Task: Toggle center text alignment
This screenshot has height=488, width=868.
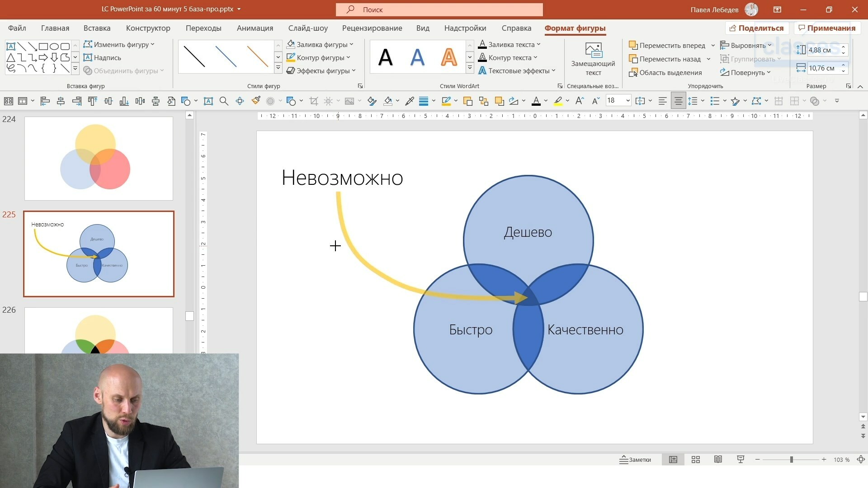Action: 678,101
